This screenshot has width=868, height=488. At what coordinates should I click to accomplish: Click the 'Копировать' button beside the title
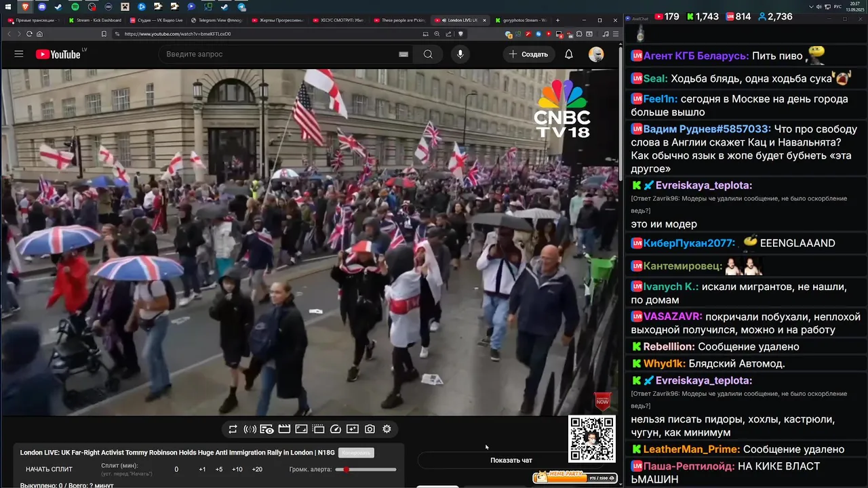(x=356, y=453)
